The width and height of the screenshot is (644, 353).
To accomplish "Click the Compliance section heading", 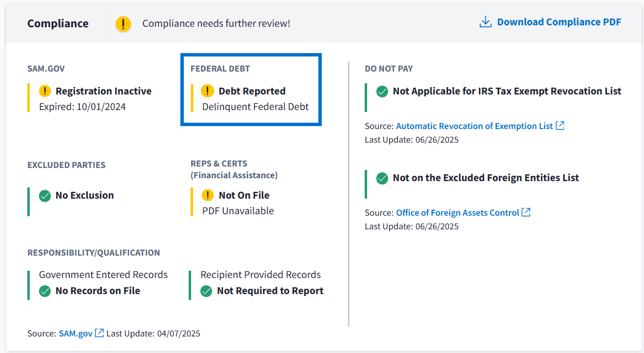I will click(x=58, y=23).
